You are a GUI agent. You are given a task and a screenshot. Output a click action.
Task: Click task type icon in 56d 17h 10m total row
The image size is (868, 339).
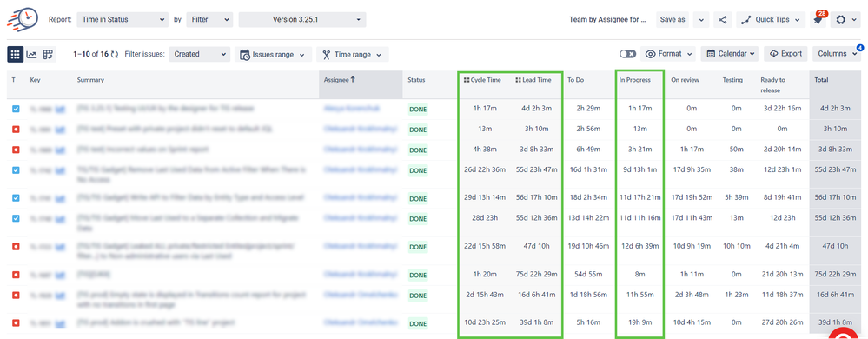pyautogui.click(x=16, y=198)
